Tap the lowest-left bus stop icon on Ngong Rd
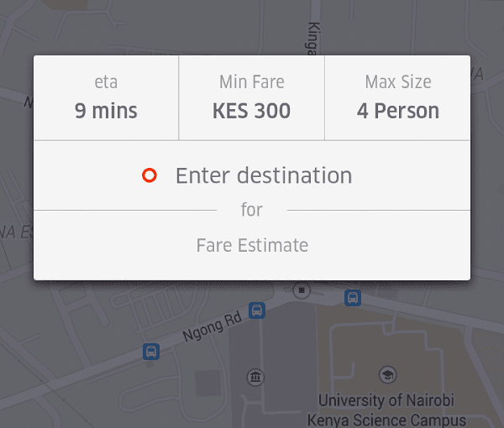Screen dimensions: 504x428 [x=151, y=352]
